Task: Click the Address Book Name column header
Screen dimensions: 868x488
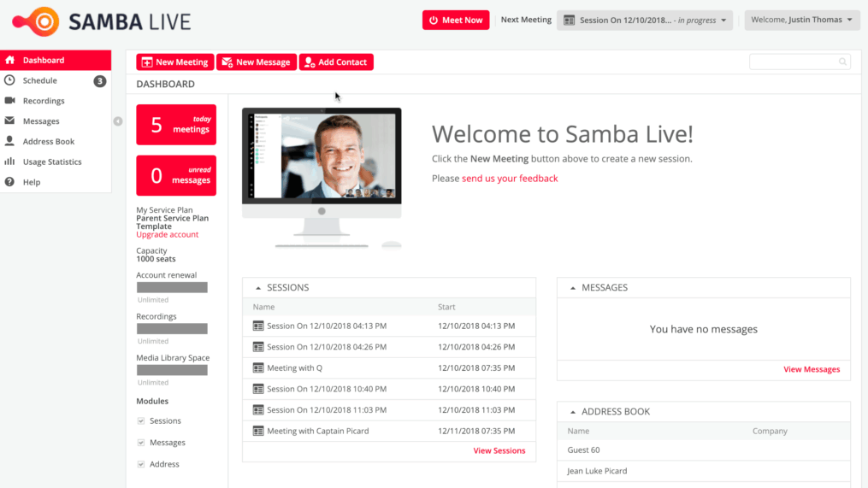Action: [x=578, y=431]
